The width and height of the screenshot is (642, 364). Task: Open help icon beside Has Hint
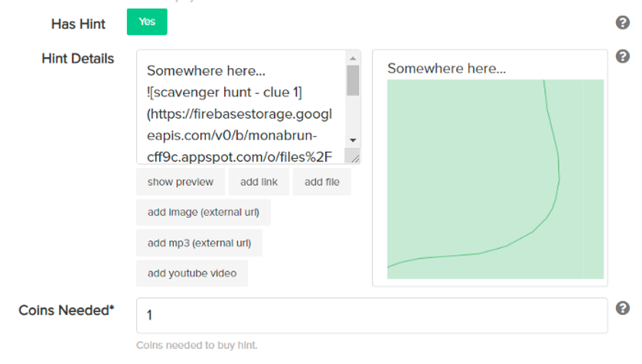[622, 22]
